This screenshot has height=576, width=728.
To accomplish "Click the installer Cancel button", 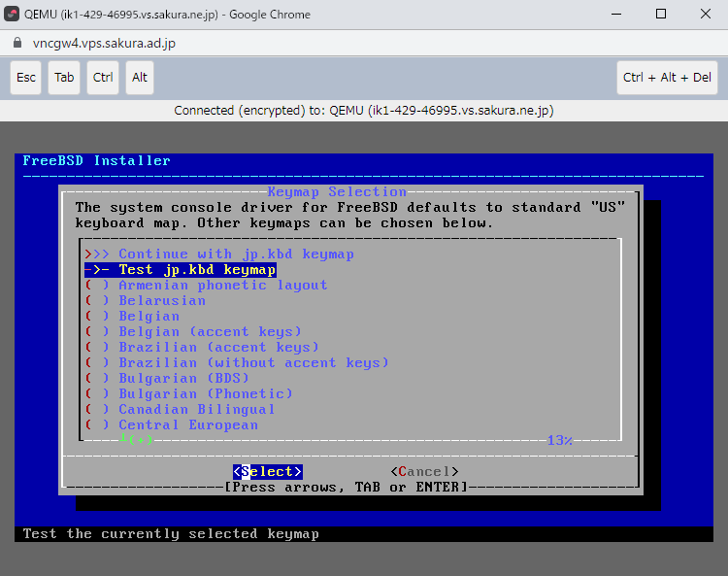I will tap(424, 472).
